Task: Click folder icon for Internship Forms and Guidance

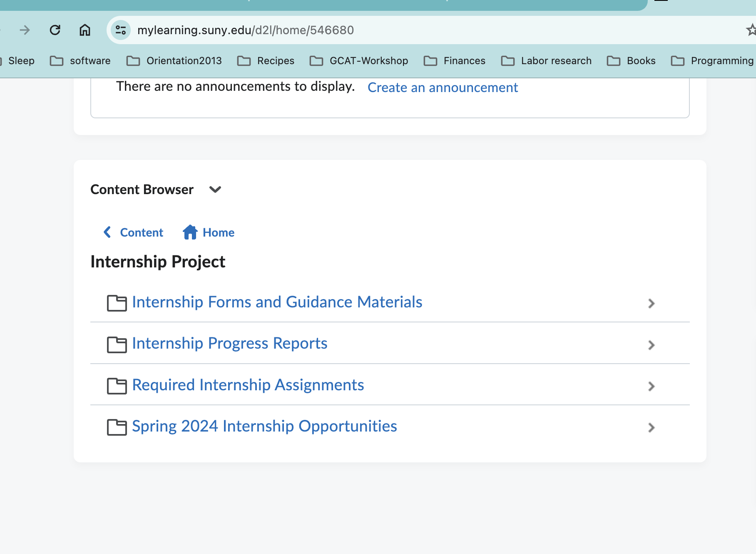Action: (117, 303)
